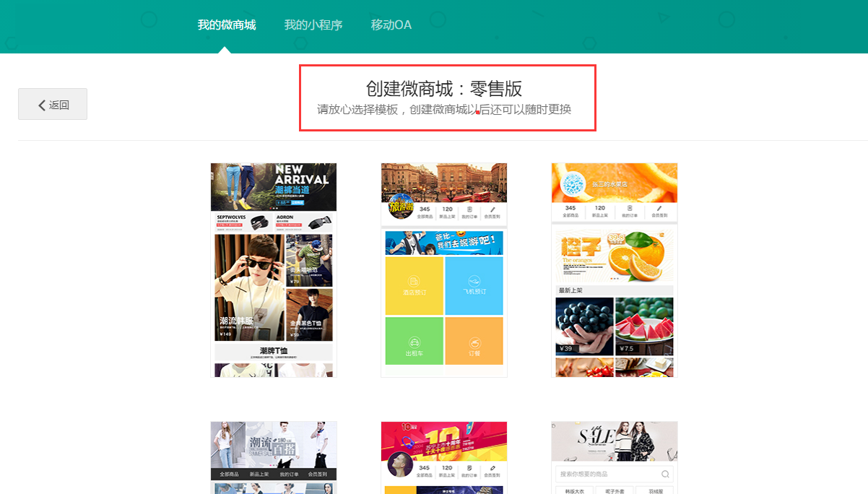
Task: Open the 我的小程序 tab
Action: pos(313,25)
